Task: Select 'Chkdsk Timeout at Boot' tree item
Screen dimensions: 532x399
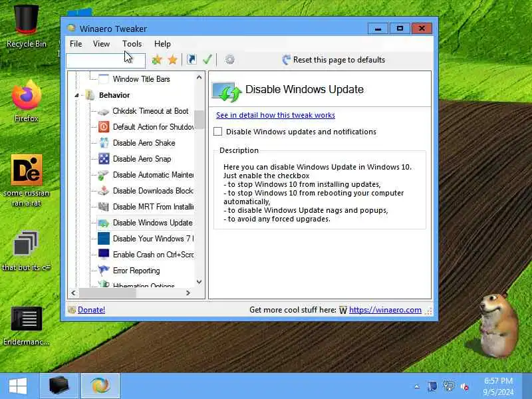Action: (150, 111)
